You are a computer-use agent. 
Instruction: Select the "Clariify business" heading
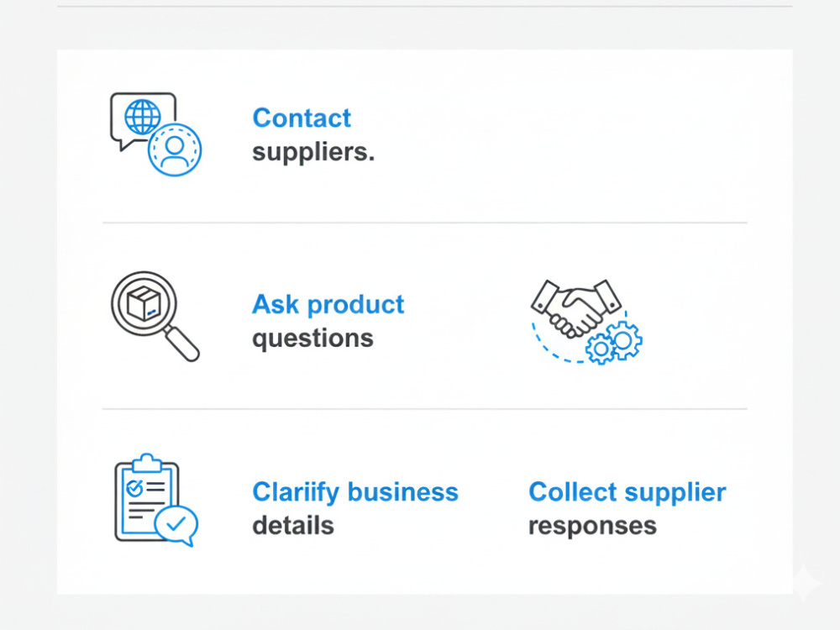click(x=355, y=491)
